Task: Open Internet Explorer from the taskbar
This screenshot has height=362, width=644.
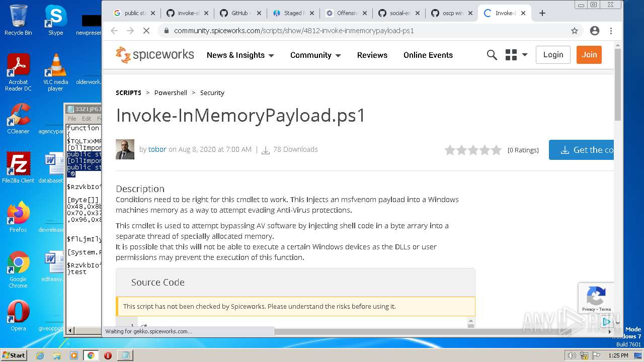Action: [40, 355]
